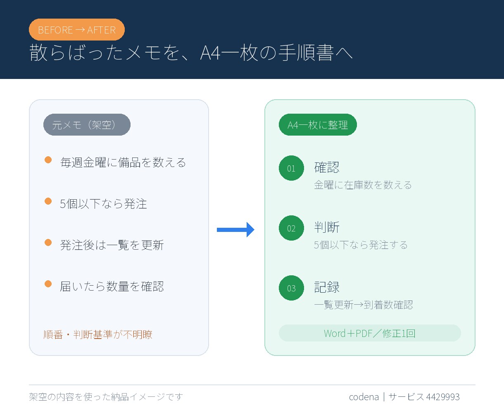Click orange bullet beside 発注後は一覧を更新
Image resolution: width=504 pixels, height=420 pixels.
[x=48, y=243]
